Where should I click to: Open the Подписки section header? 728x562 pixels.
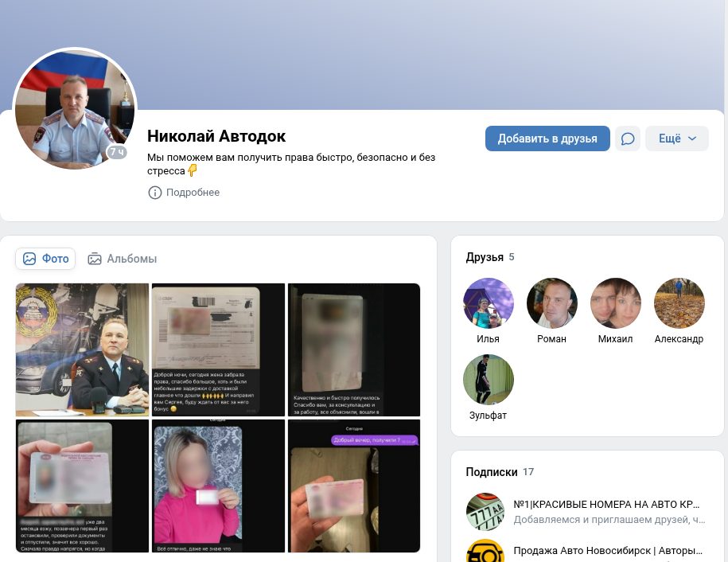point(492,472)
